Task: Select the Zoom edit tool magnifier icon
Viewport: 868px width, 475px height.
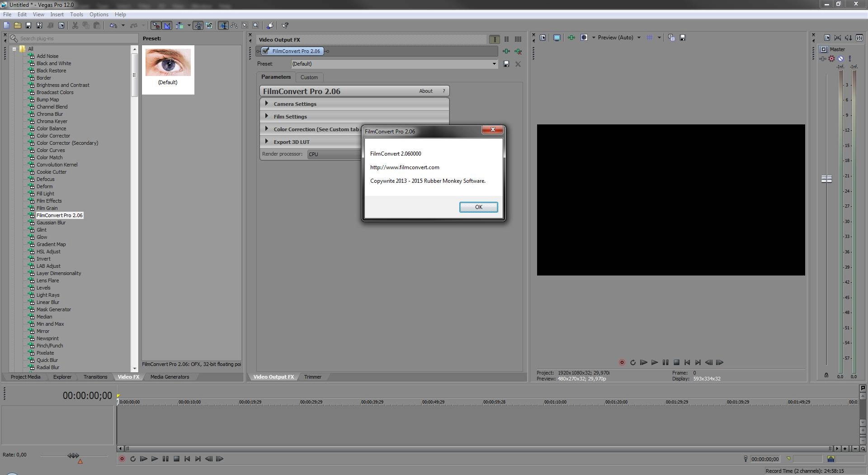Action: coord(256,26)
